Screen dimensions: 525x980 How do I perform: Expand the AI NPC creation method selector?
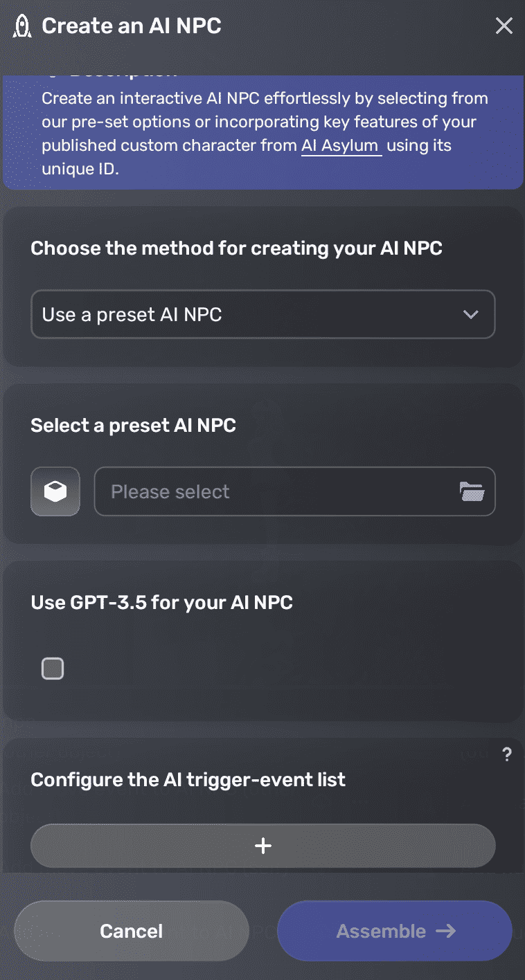(262, 314)
